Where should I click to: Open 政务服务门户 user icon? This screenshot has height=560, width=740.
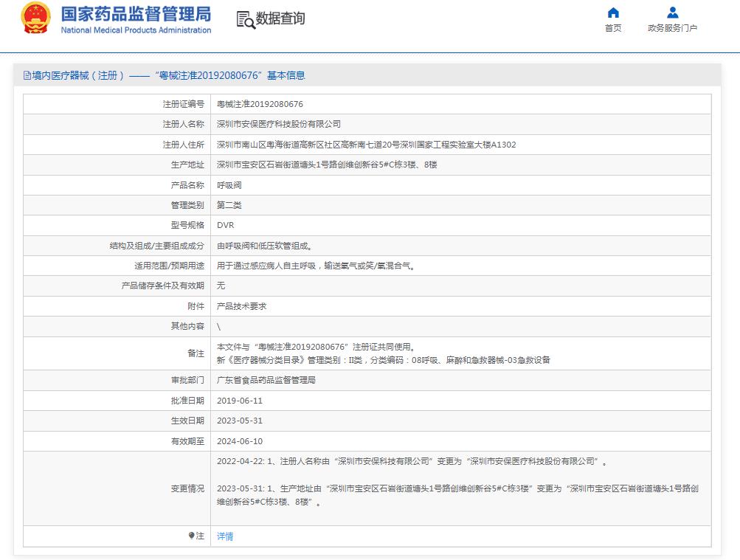coord(673,13)
